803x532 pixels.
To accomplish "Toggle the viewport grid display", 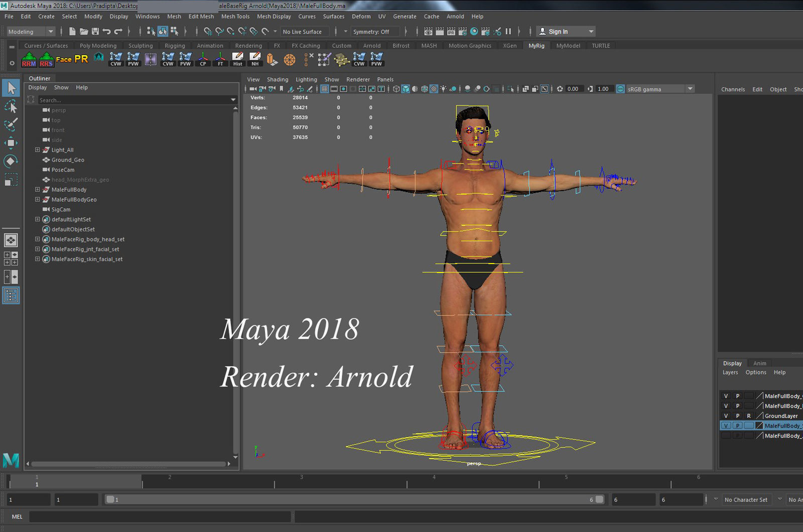I will click(325, 89).
